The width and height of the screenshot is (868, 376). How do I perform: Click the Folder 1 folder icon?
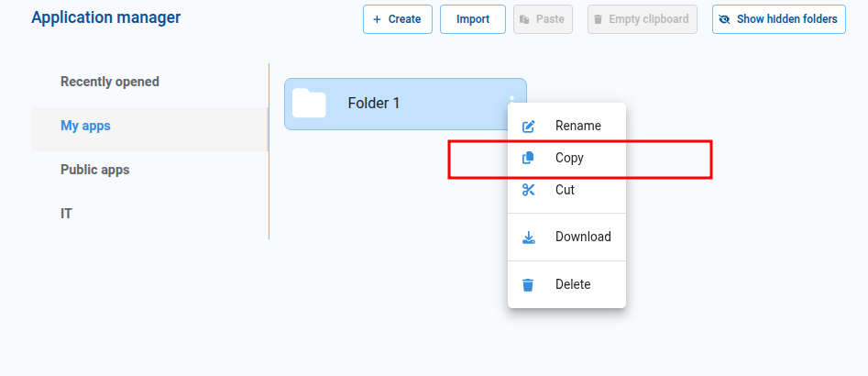(309, 104)
